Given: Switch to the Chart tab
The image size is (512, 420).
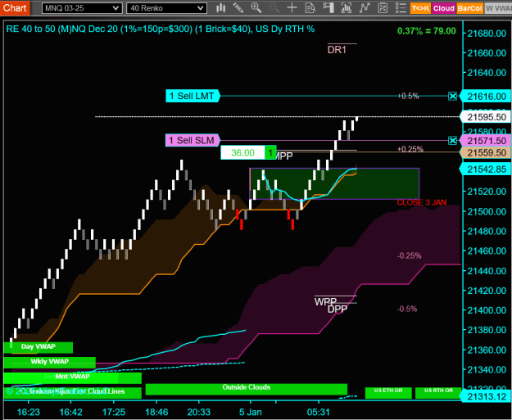Looking at the screenshot, I should click(15, 7).
